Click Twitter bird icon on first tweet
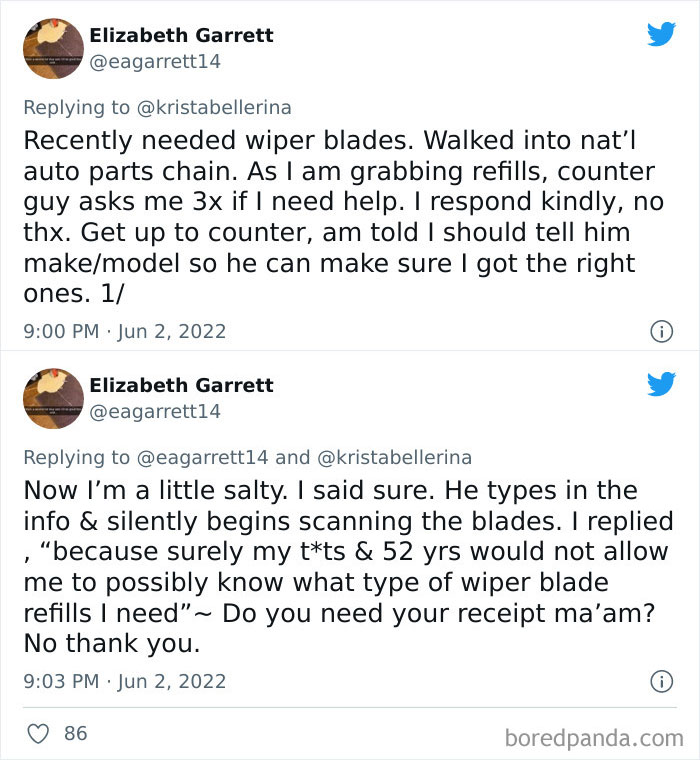 [661, 34]
